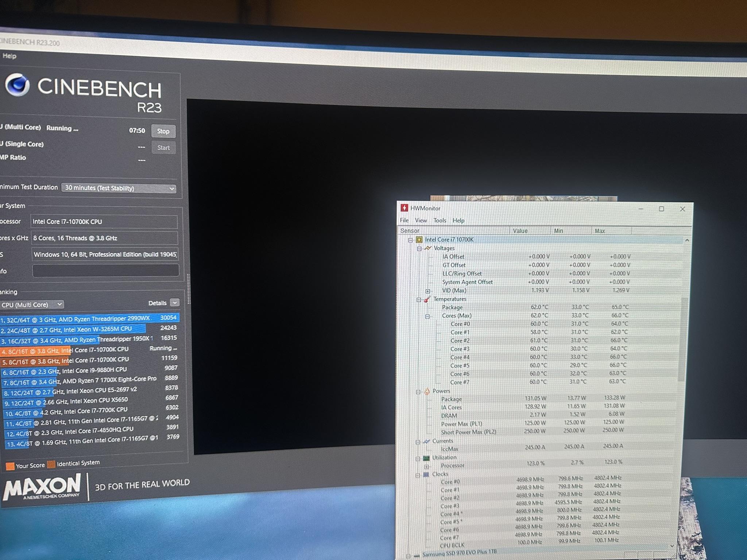Collapse the Utilization section
The width and height of the screenshot is (747, 560).
(x=418, y=458)
